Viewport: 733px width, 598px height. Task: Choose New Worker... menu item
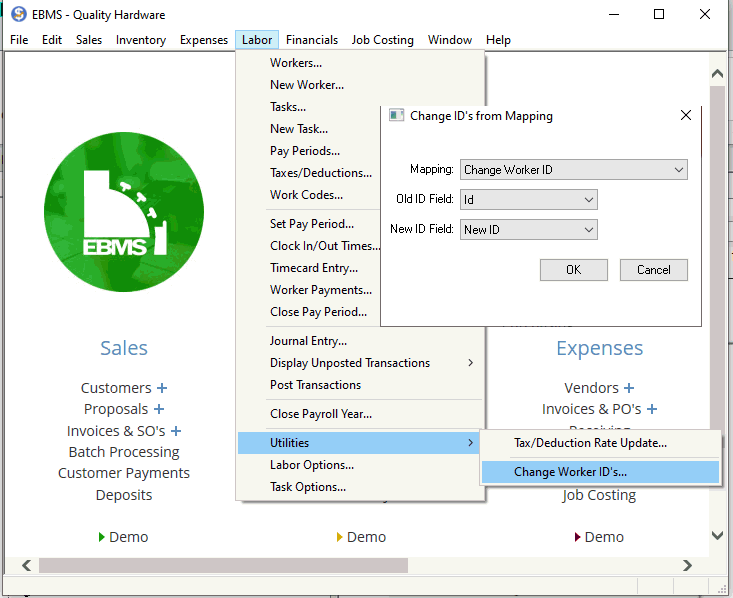tap(307, 85)
